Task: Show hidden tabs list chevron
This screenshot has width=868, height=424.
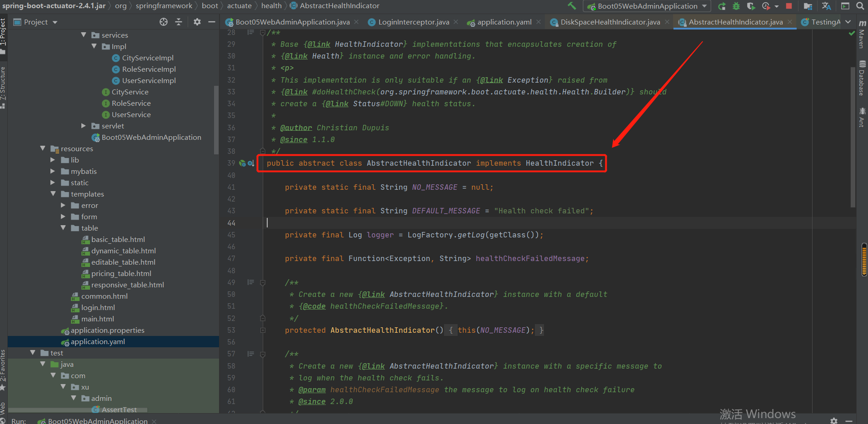Action: pyautogui.click(x=848, y=22)
